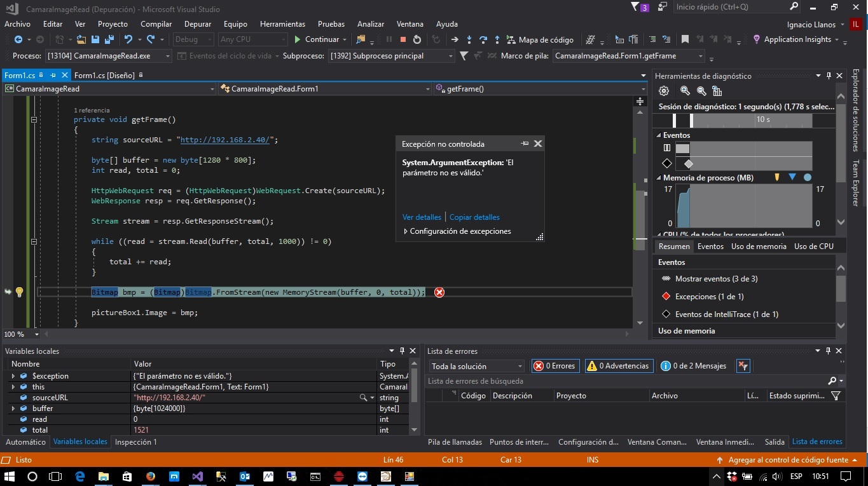Image resolution: width=868 pixels, height=486 pixels.
Task: Click the thread filter funnel icon
Action: click(464, 56)
